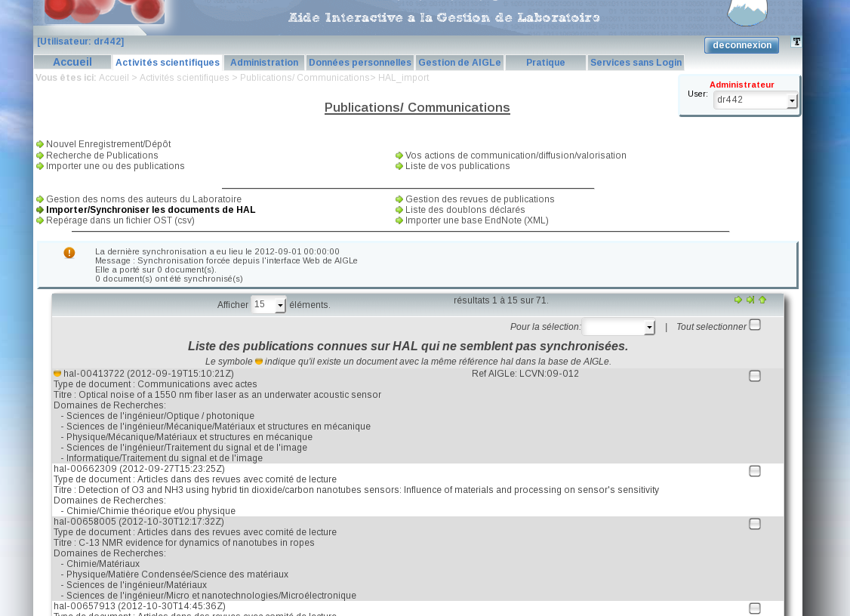This screenshot has width=850, height=616.
Task: Click arrow icon beside Nouvel Enregistrement/Dépôt
Action: [40, 144]
